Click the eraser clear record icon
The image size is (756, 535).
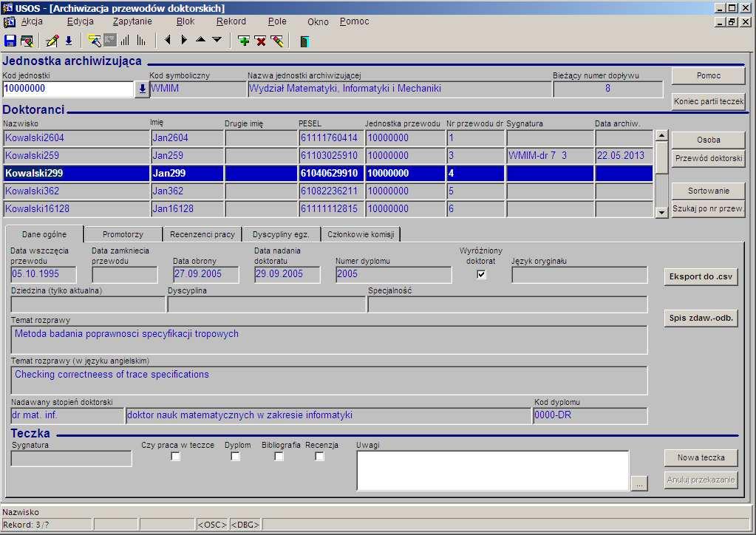point(277,41)
